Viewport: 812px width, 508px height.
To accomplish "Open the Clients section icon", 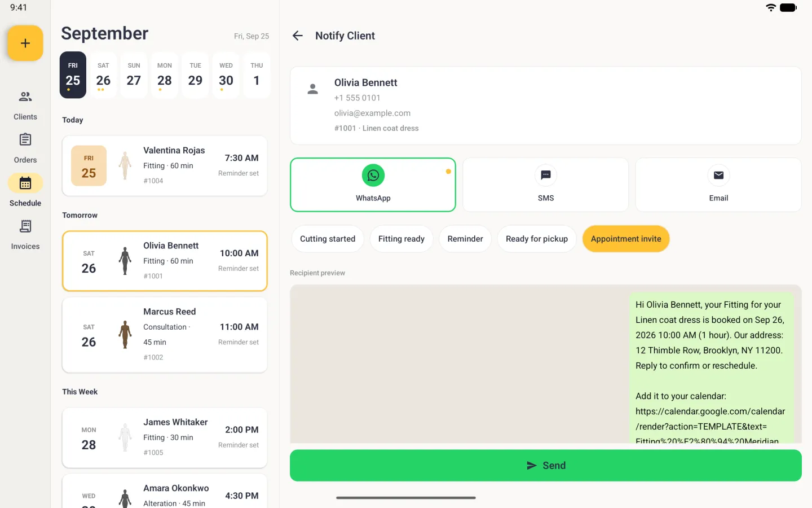I will click(25, 97).
